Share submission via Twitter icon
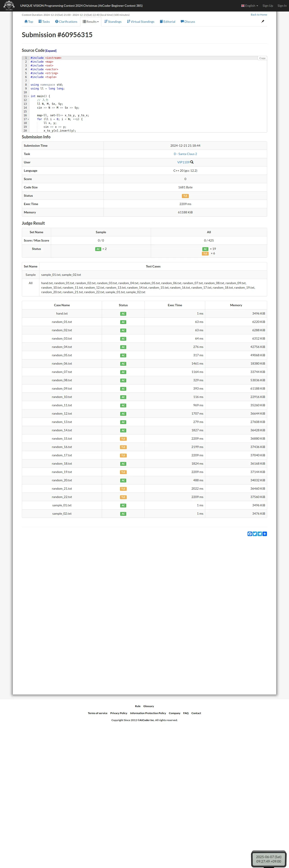Image resolution: width=289 pixels, height=868 pixels. coord(255,534)
